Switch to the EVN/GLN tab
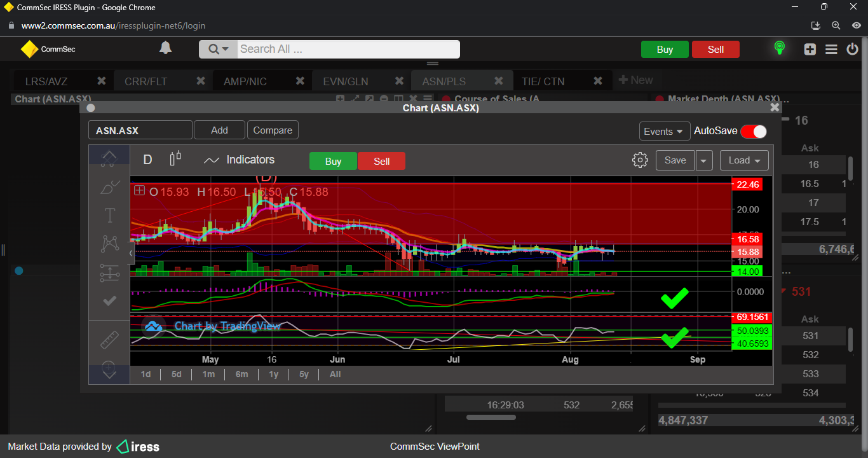868x458 pixels. [346, 81]
